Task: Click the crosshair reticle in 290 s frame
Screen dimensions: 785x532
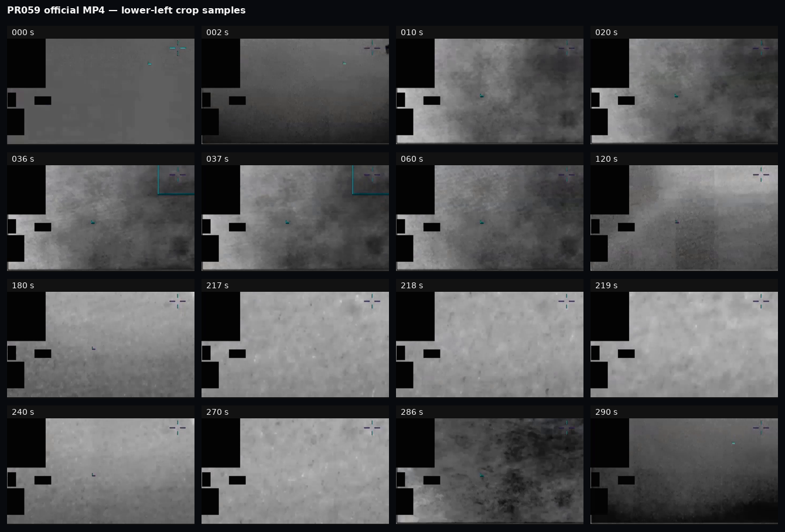Action: (x=761, y=428)
